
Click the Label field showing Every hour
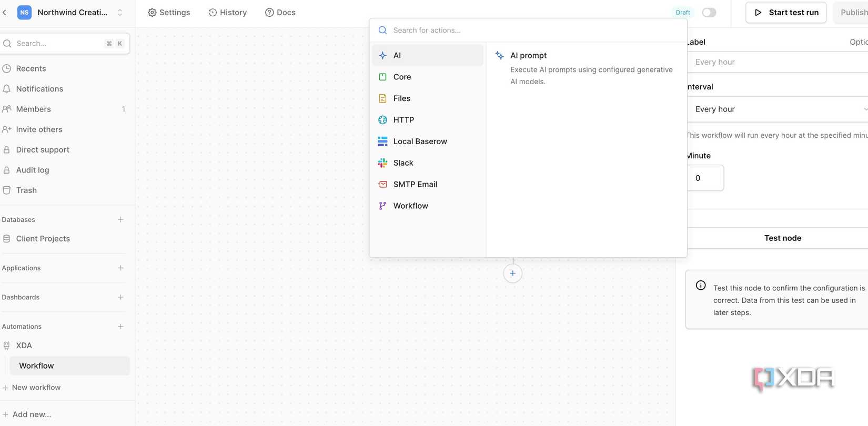point(778,62)
